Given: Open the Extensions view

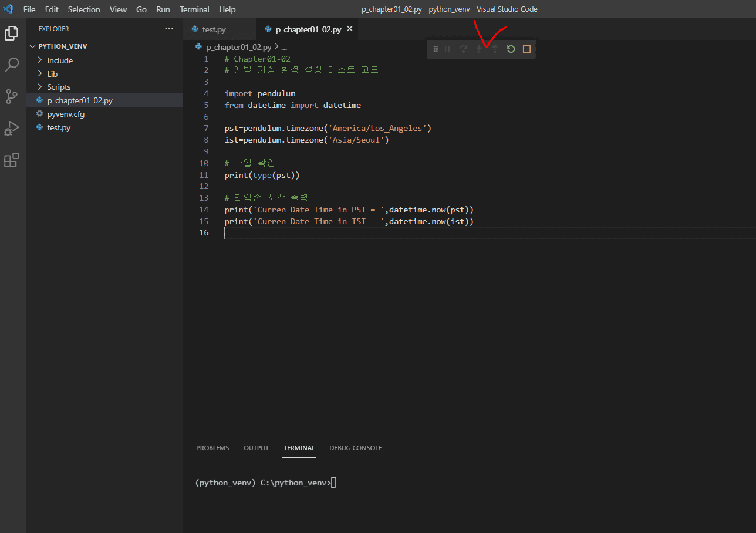Looking at the screenshot, I should [x=12, y=160].
